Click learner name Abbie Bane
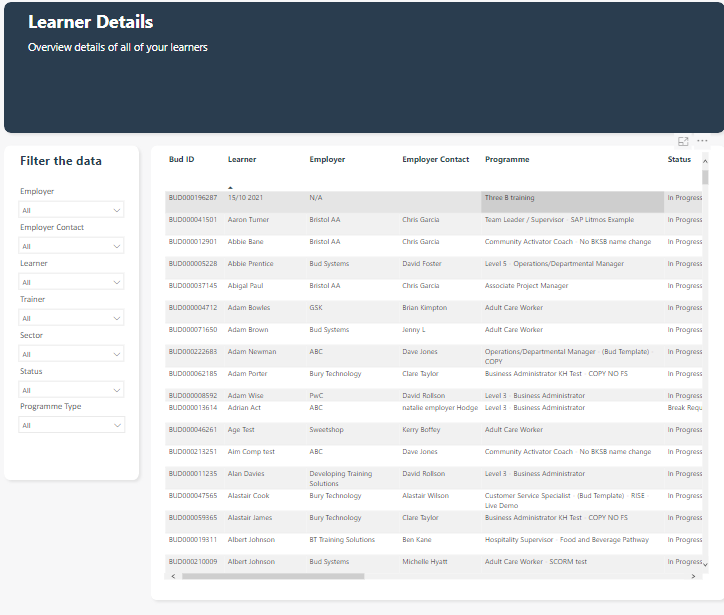Image resolution: width=724 pixels, height=615 pixels. coord(245,241)
